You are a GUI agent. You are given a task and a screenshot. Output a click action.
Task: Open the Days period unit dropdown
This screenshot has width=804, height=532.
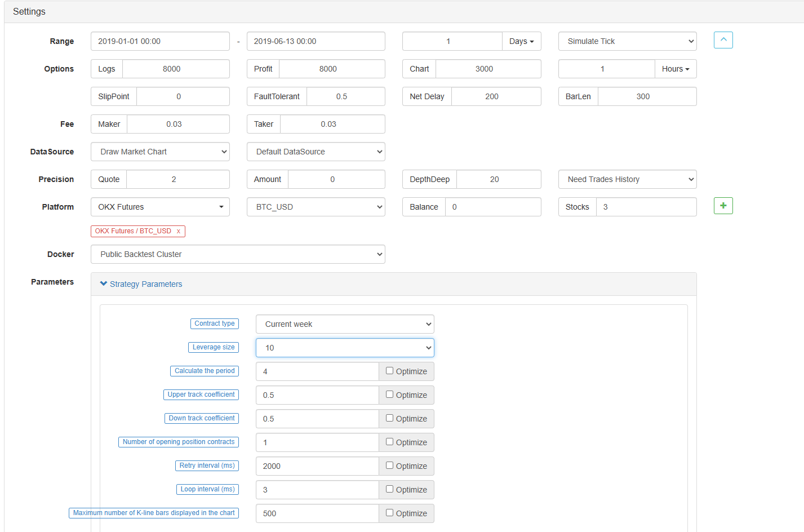click(521, 41)
